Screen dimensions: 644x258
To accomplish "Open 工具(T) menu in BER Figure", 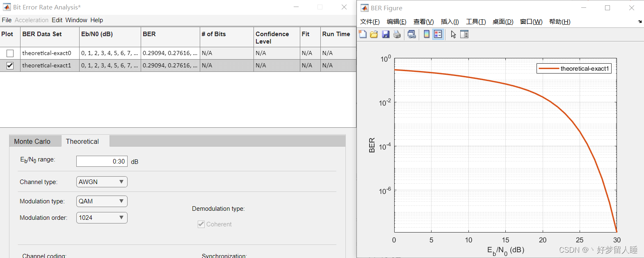I will click(x=476, y=21).
